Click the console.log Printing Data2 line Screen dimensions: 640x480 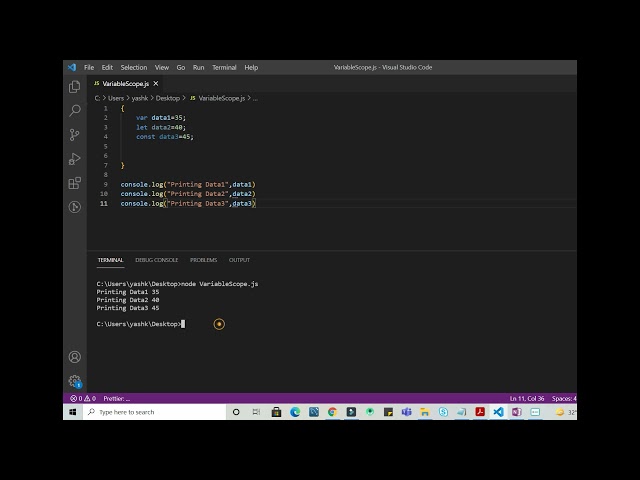click(188, 194)
